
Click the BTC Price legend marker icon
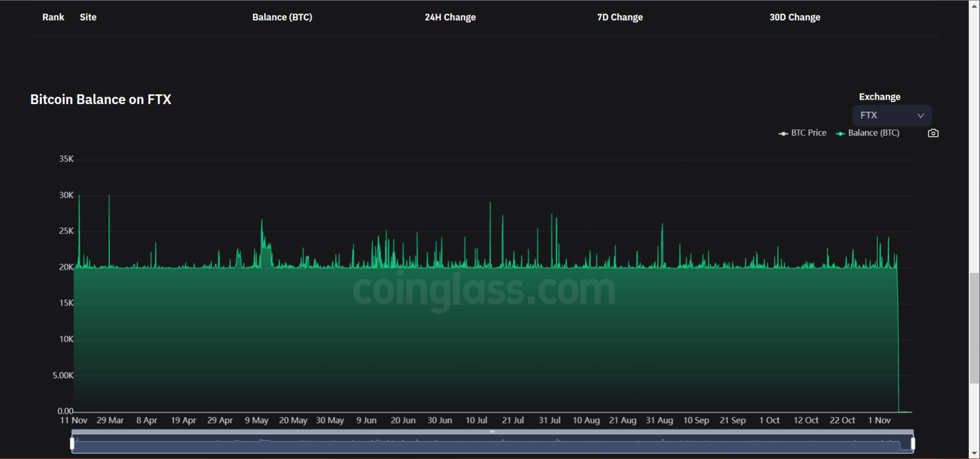coord(783,133)
